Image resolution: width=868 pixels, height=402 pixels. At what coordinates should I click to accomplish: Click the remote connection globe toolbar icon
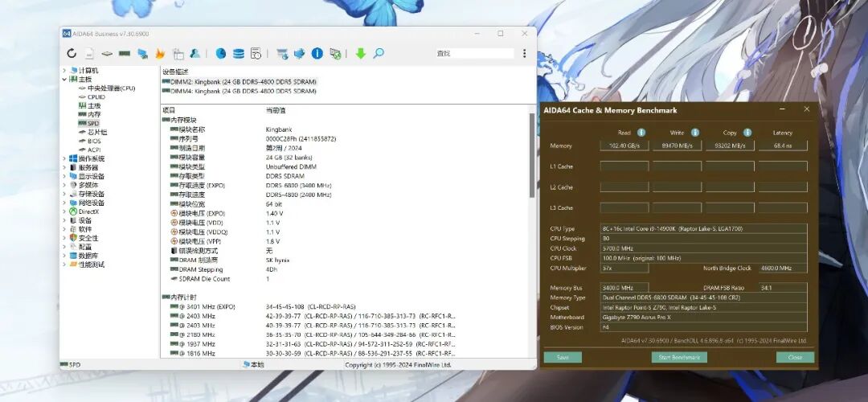pos(335,54)
